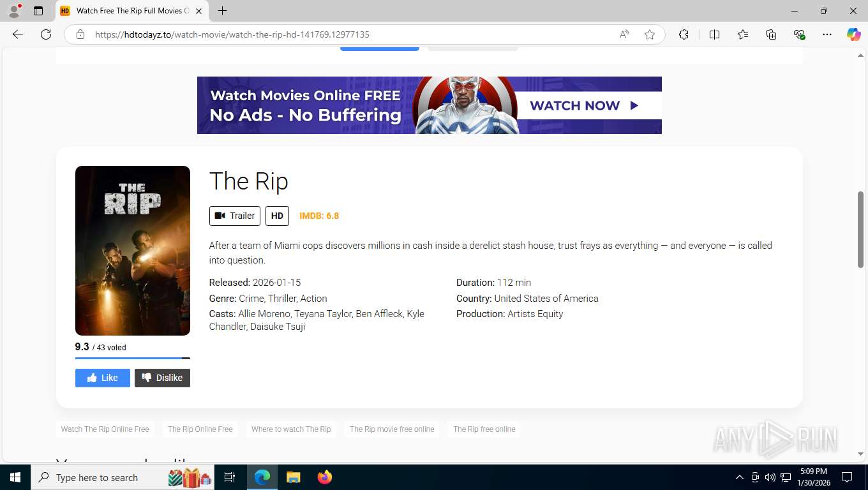
Task: View cast member Allie Moreno
Action: tap(264, 314)
